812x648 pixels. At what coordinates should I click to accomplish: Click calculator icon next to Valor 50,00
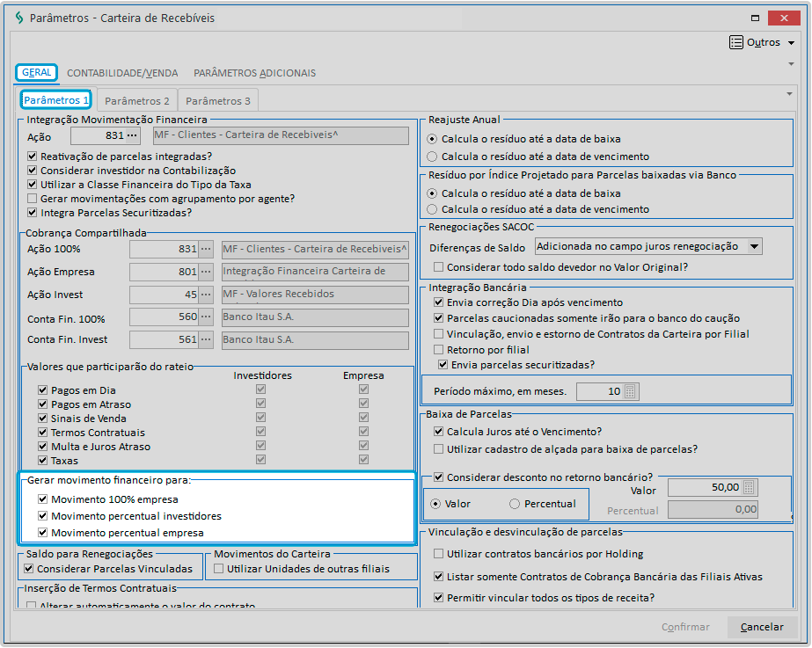749,487
